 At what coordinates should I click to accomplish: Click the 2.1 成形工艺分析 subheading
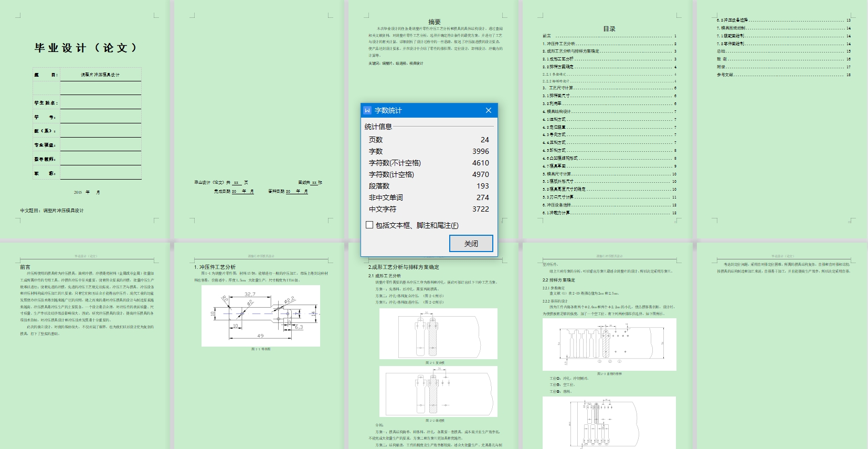pos(384,276)
